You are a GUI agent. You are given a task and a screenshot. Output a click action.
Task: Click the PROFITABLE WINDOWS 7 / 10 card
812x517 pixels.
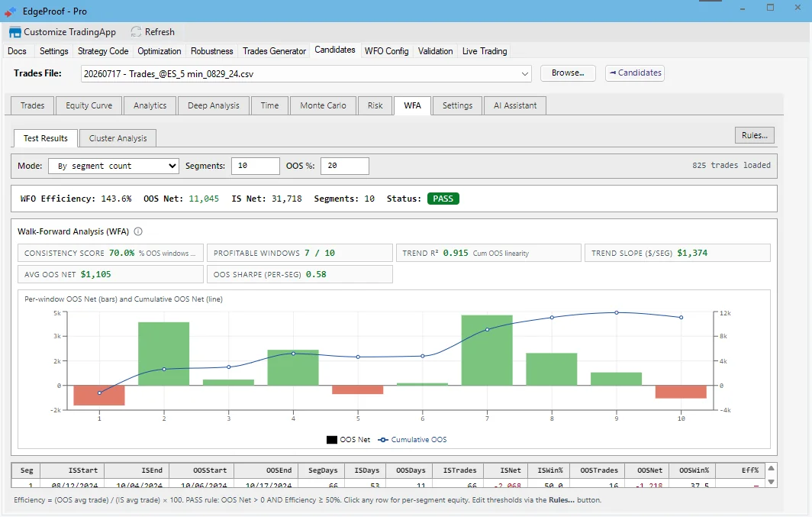(300, 254)
